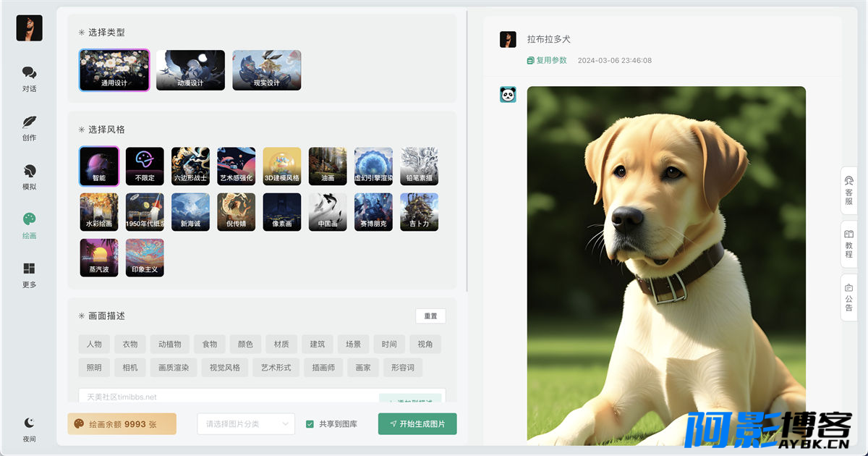Open the 对话 chat section in sidebar
This screenshot has height=456, width=868.
point(29,80)
